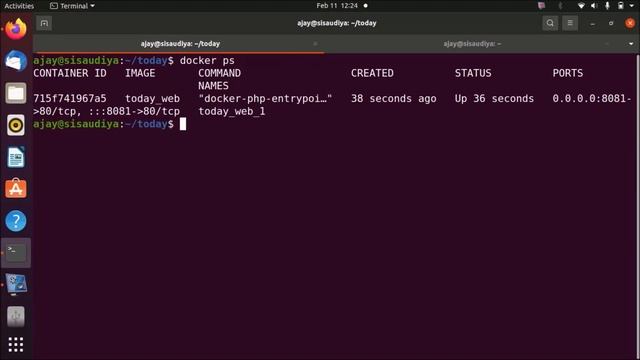
Task: Click the volume speaker icon in top bar
Action: pos(594,6)
